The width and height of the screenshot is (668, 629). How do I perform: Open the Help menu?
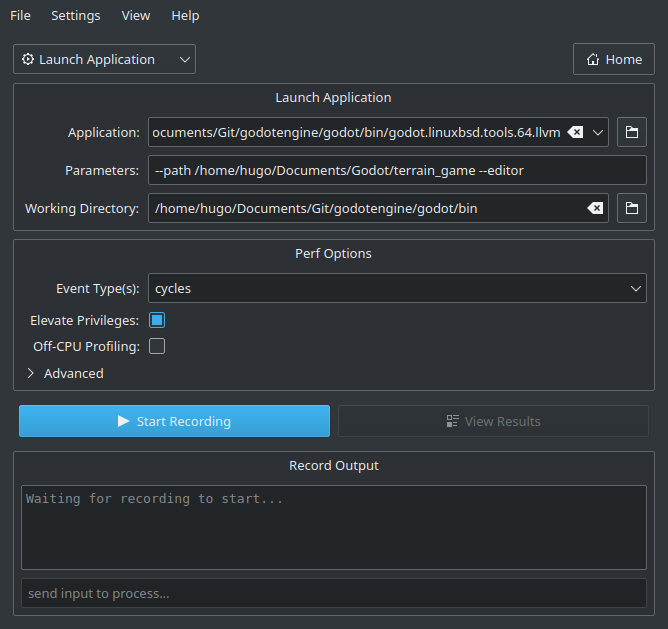185,15
